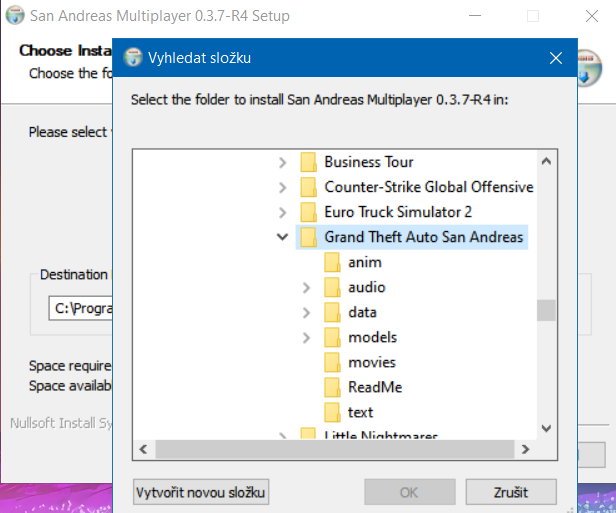
Task: Select the audio folder label
Action: 367,288
